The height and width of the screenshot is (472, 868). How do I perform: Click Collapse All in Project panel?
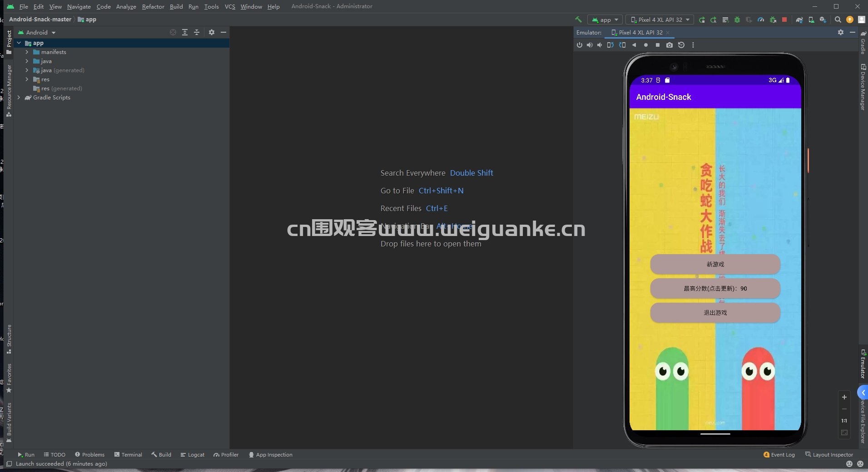coord(197,32)
